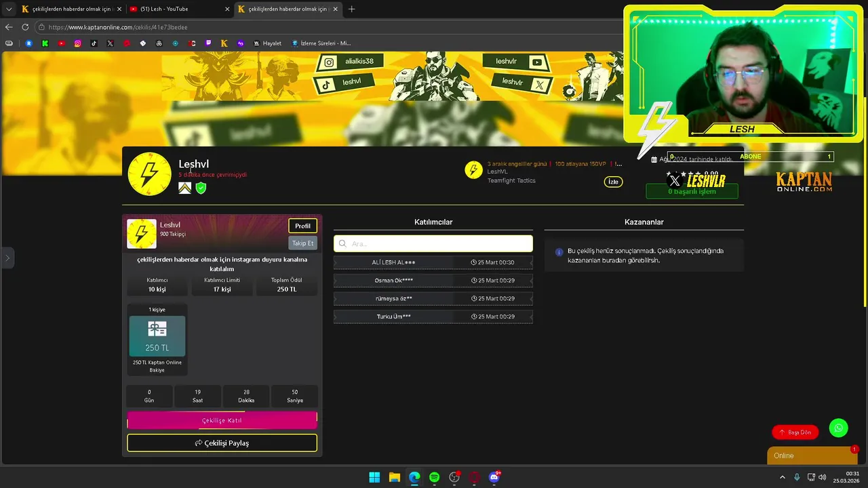Click the browser refresh icon
The width and height of the screenshot is (868, 488).
25,27
